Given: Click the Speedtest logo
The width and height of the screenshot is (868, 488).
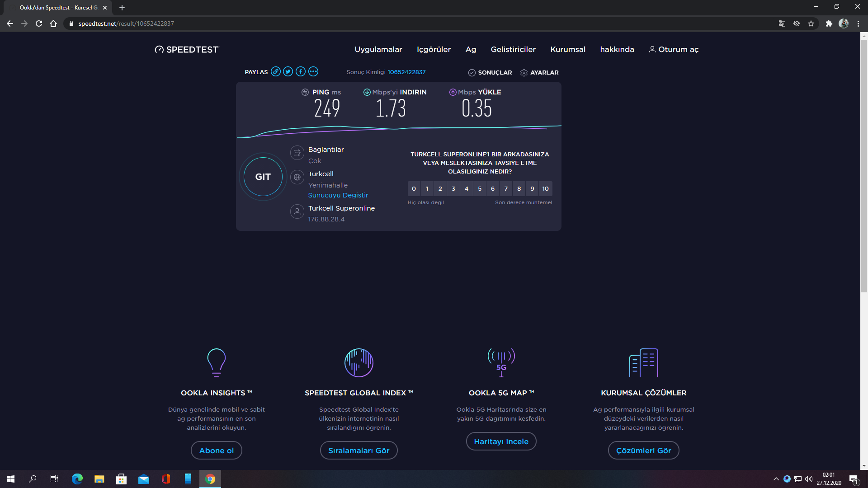Looking at the screenshot, I should tap(187, 50).
